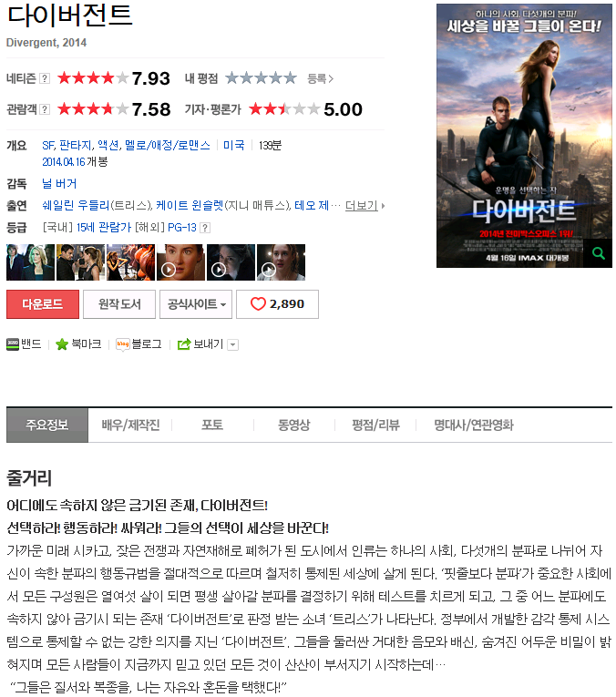Click the PG-13 rating help icon
616x697 pixels.
(x=204, y=228)
